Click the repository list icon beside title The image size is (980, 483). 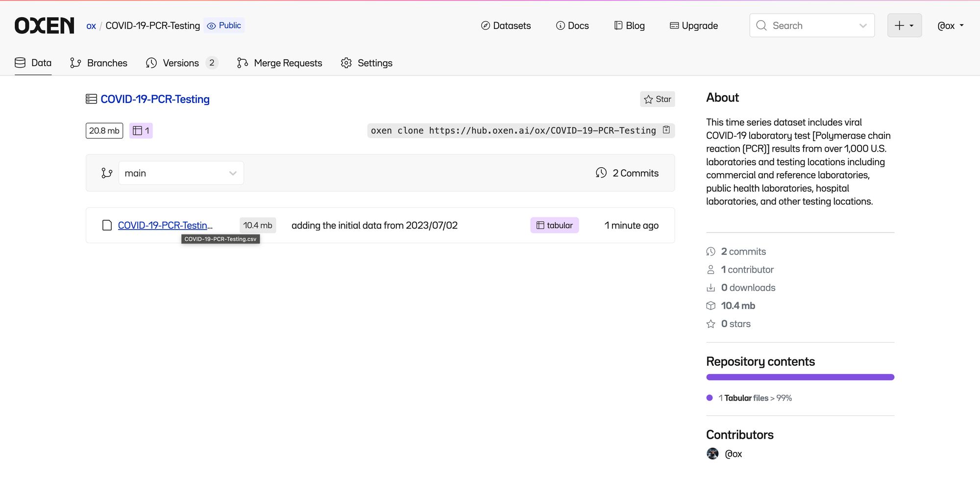click(x=91, y=99)
